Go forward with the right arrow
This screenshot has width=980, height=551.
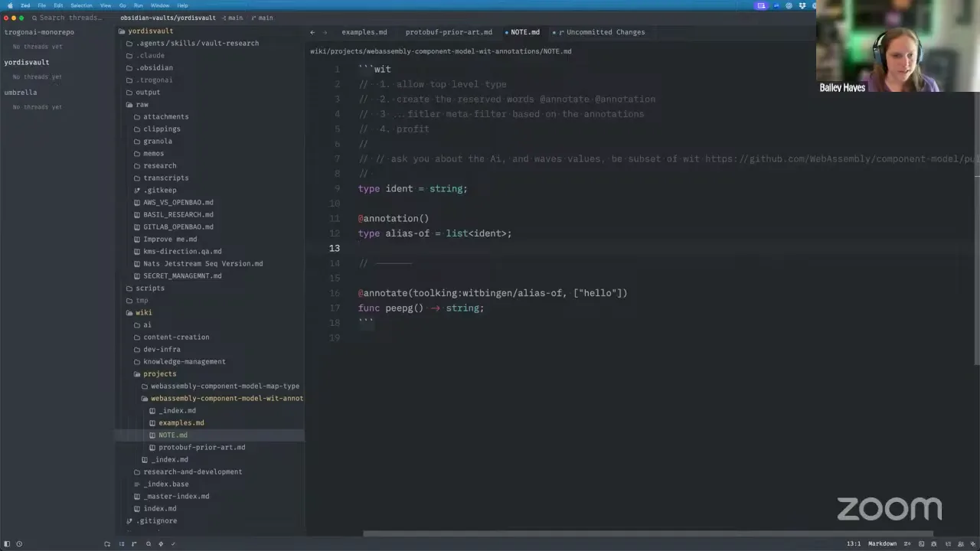click(325, 32)
